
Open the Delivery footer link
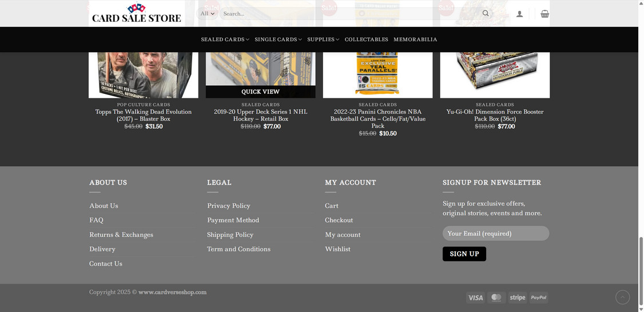pos(102,249)
